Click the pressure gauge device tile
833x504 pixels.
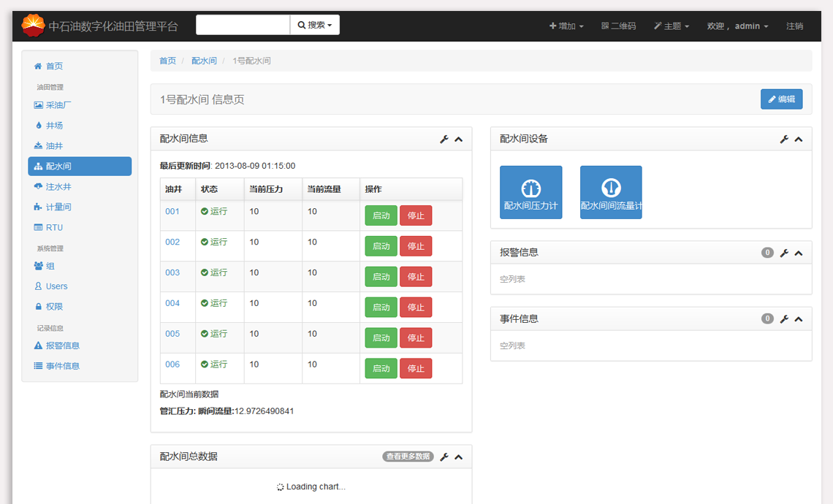(530, 192)
